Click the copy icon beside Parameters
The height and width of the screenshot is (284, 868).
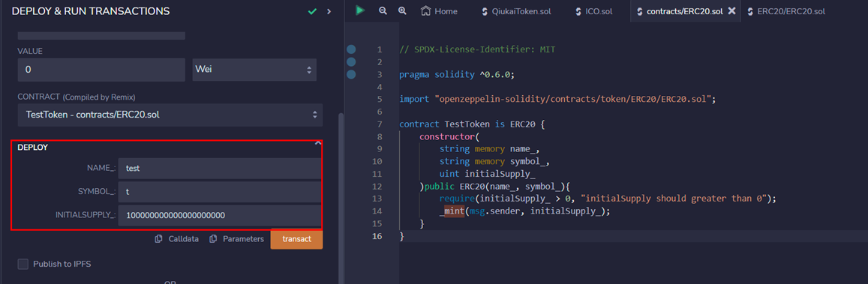pyautogui.click(x=212, y=239)
